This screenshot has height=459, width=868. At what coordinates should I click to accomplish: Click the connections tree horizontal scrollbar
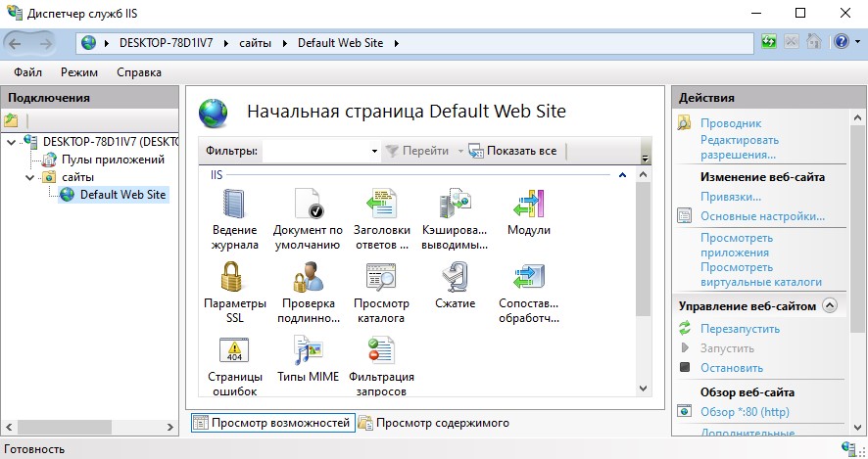point(65,427)
